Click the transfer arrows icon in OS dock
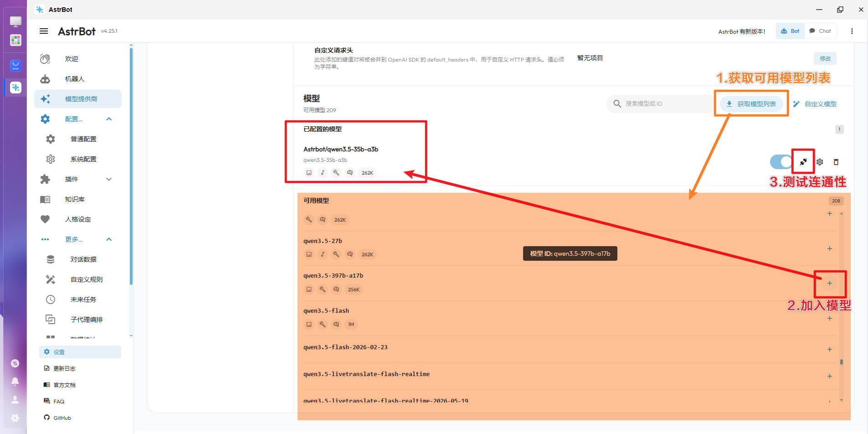 15,363
